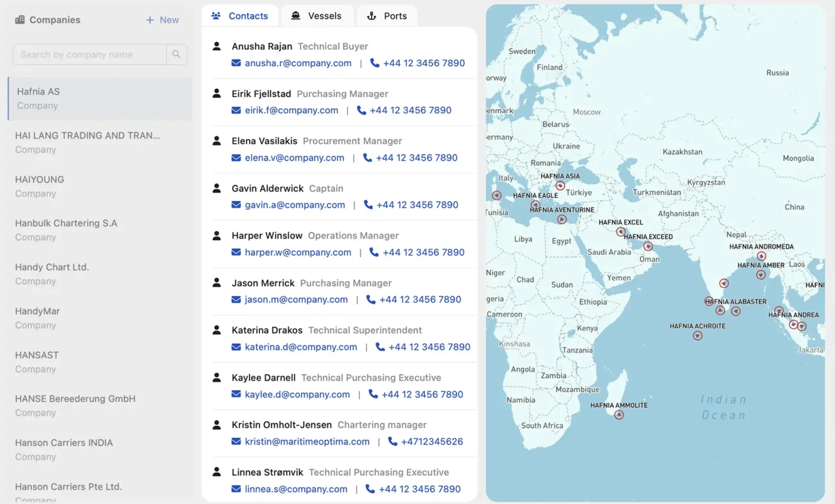Screen dimensions: 835x504
Task: Select the HAFNIA ACHROITE vessel marker
Action: coord(697,335)
